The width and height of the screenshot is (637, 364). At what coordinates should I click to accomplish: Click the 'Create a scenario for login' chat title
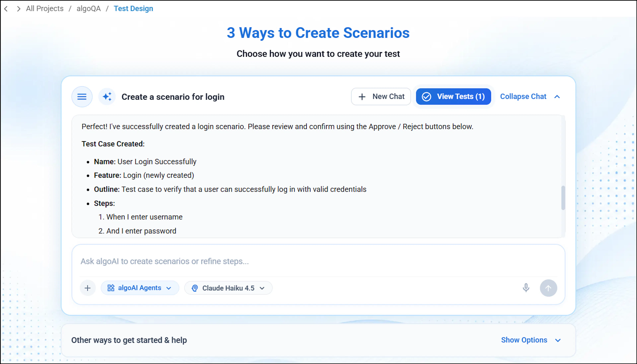coord(173,97)
